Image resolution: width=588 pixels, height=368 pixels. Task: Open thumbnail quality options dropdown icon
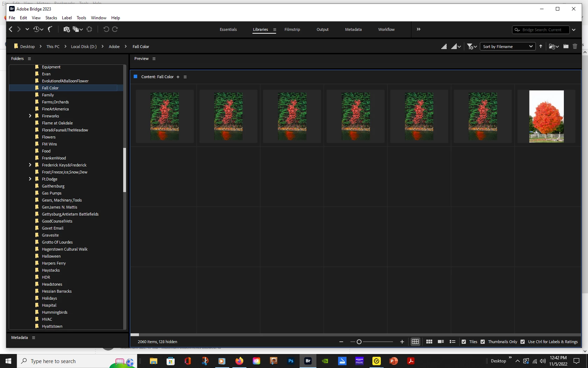[456, 47]
